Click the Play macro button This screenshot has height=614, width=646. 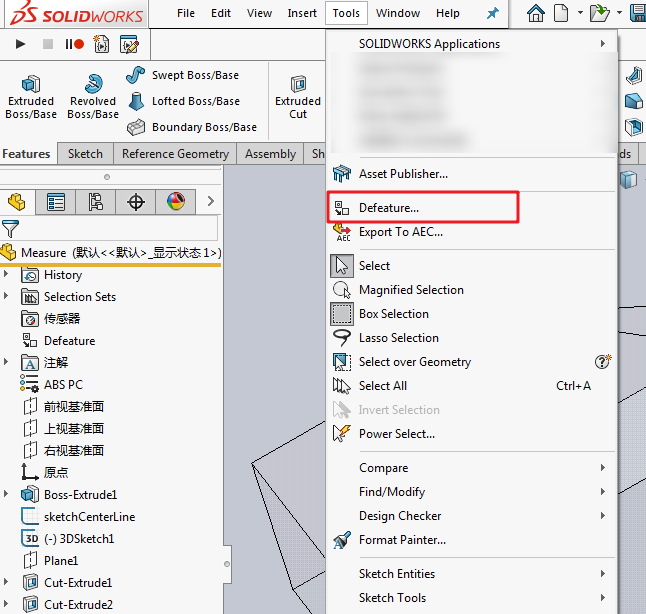(x=20, y=44)
